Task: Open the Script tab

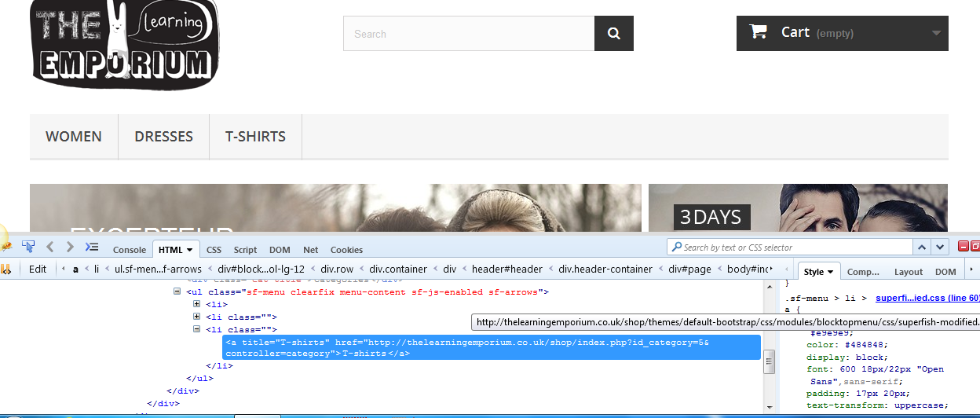Action: (x=245, y=250)
